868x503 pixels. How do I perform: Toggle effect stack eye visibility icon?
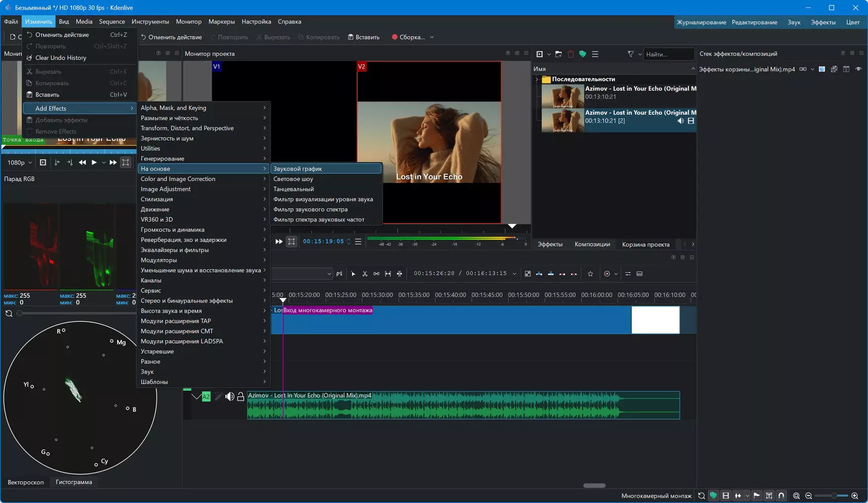click(859, 69)
